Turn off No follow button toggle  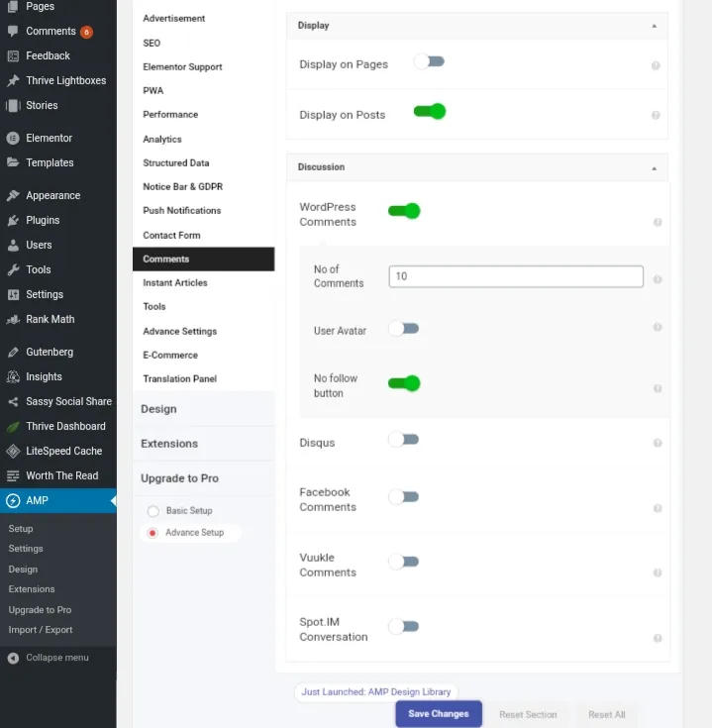click(404, 383)
